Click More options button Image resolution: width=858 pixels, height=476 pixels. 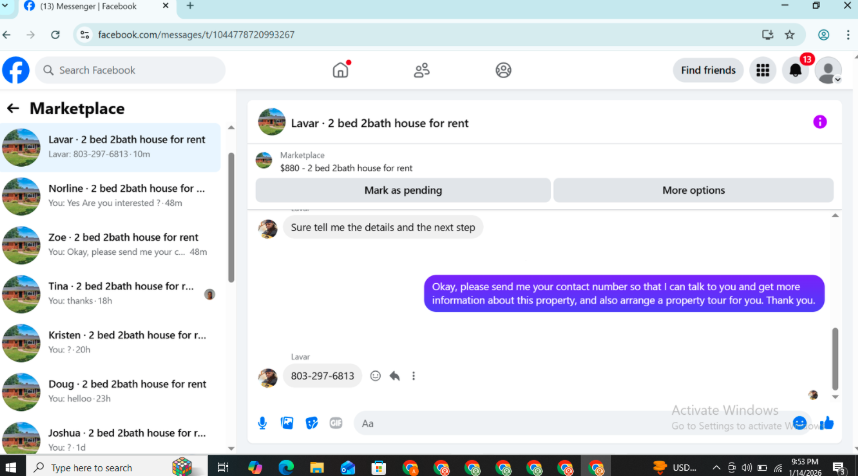click(x=693, y=190)
